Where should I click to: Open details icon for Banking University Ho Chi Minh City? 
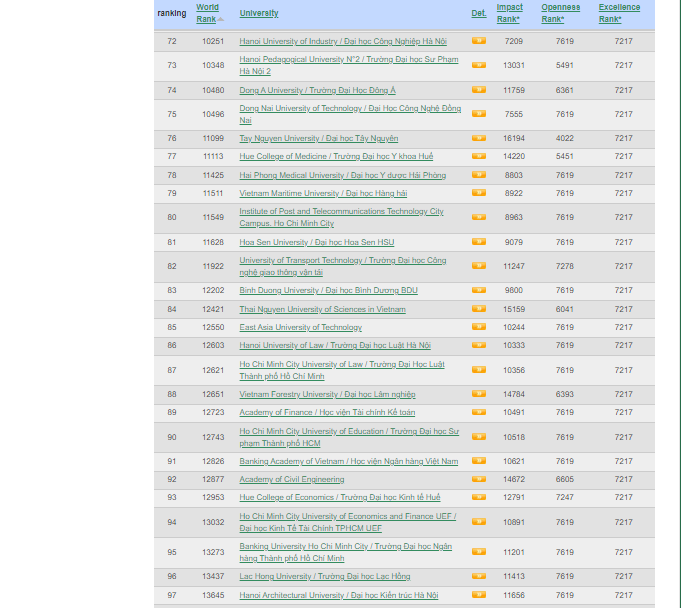click(x=479, y=552)
